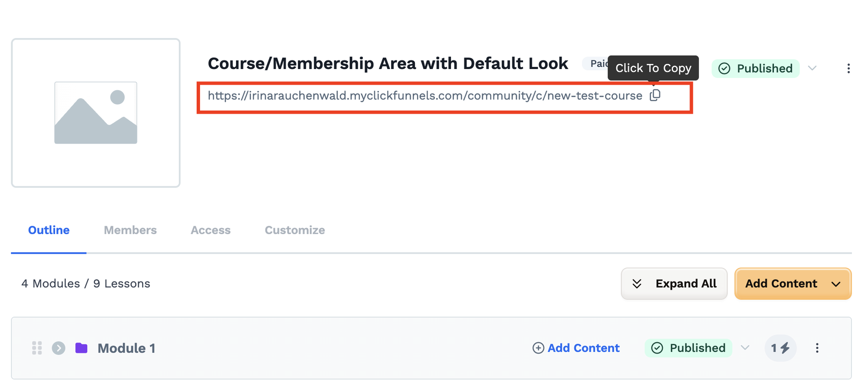Click the plus icon beside Add Content

tap(538, 348)
